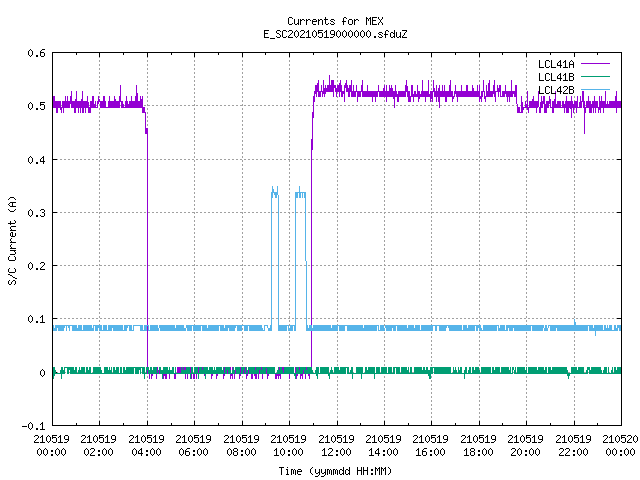Click the green LCL41B legend line sample
640x480 pixels.
[x=595, y=77]
